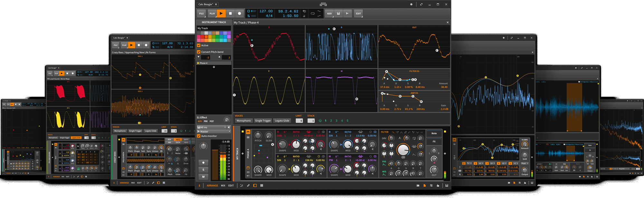Toggle the Convert Pitch-bend checkbox
The width and height of the screenshot is (644, 198).
199,52
